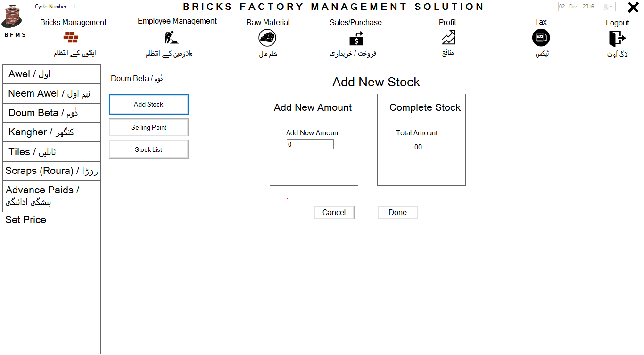Click the Employee Management worker icon
This screenshot has width=644, height=355.
(171, 37)
